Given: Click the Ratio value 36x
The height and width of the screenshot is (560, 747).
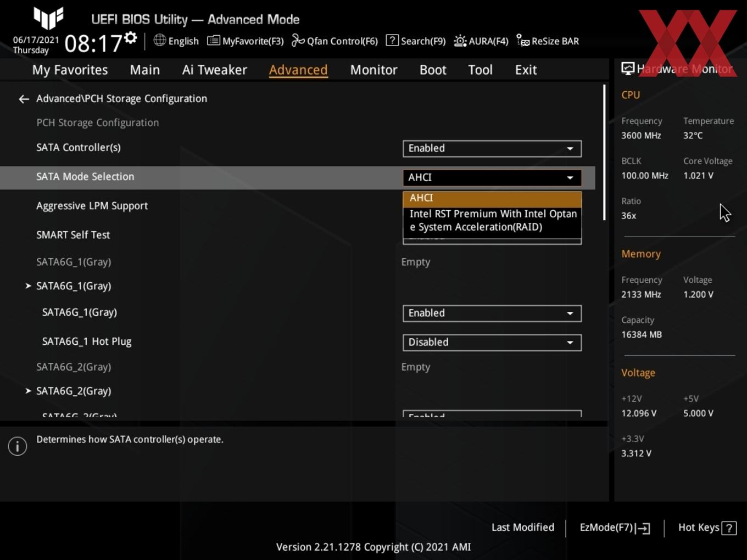Looking at the screenshot, I should [628, 216].
